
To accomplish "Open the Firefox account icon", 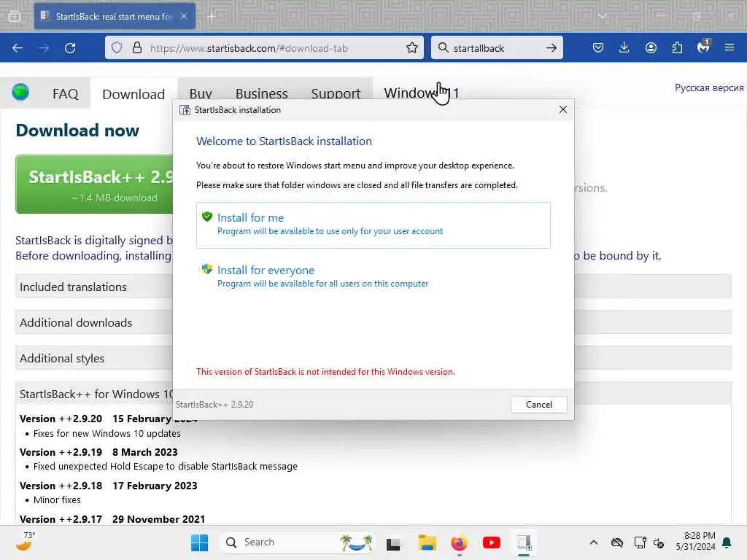I will tap(651, 47).
